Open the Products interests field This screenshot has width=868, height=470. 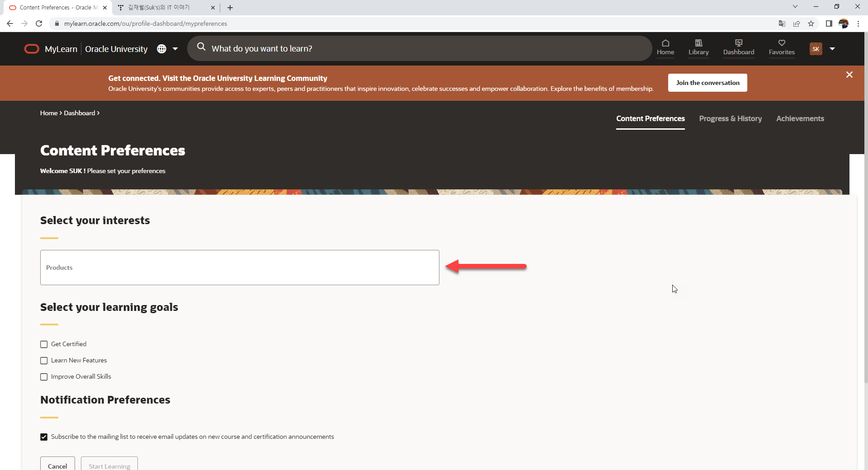click(x=240, y=268)
